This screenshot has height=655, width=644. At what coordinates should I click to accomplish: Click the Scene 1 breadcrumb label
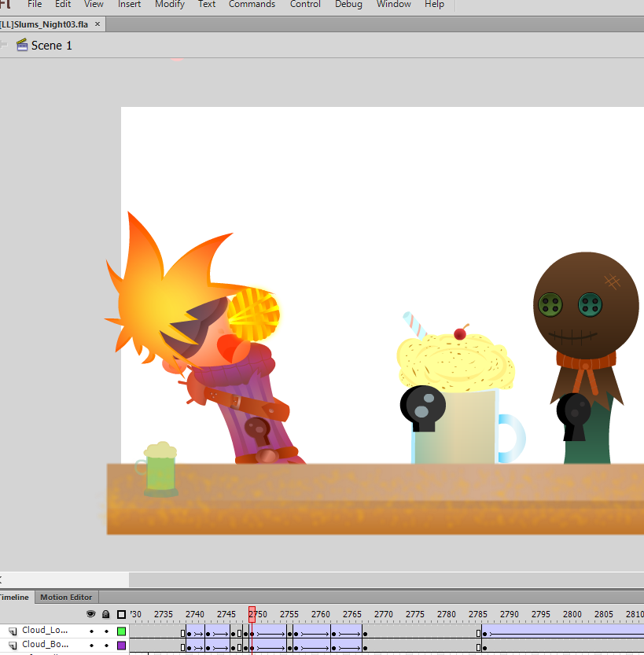[x=52, y=46]
